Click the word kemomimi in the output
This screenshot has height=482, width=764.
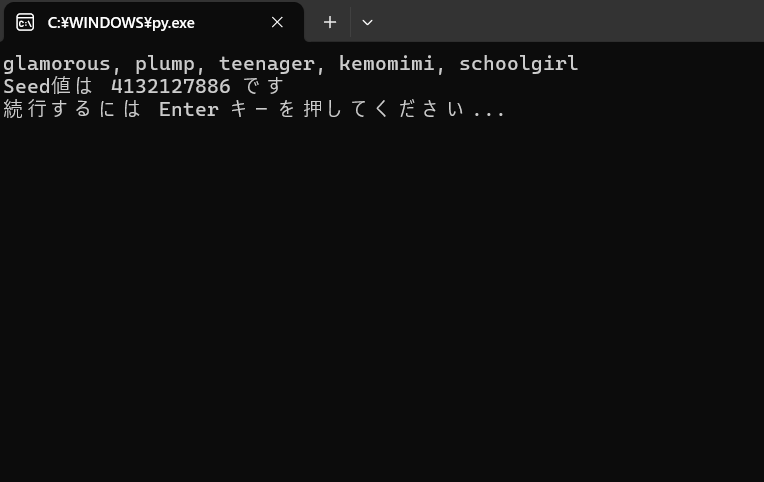click(x=386, y=63)
